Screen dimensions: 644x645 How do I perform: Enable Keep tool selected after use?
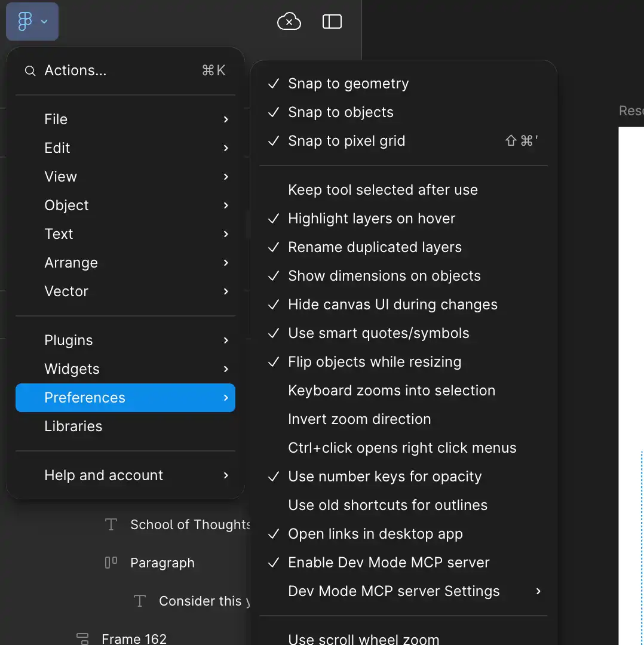click(403, 190)
